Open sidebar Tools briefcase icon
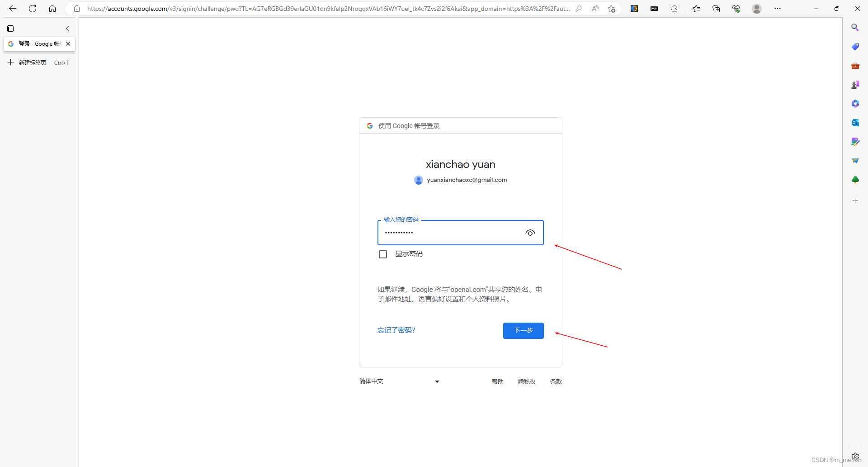This screenshot has height=467, width=868. [855, 66]
